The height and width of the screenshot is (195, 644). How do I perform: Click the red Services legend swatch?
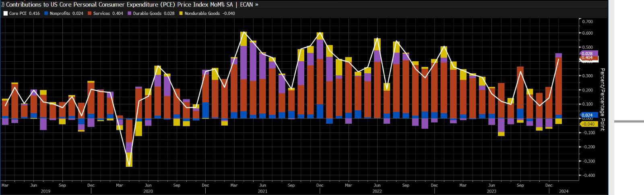[90, 13]
